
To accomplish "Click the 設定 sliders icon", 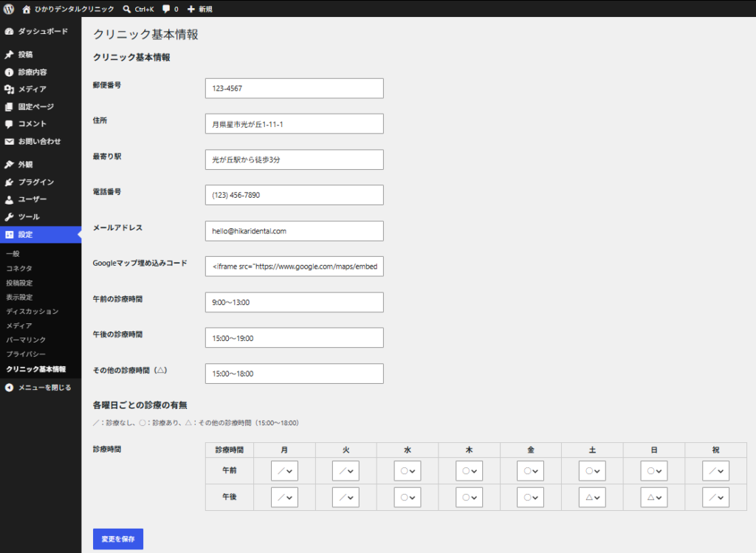I will coord(9,235).
